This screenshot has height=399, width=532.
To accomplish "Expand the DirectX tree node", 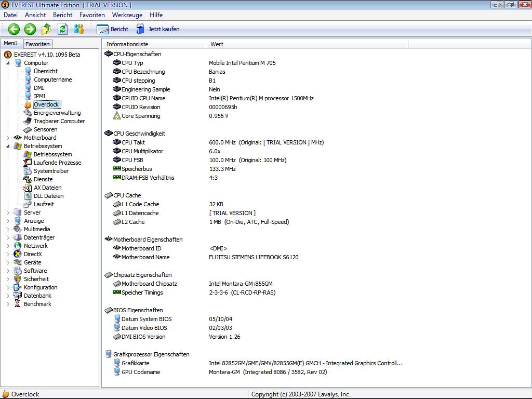I will tap(8, 254).
